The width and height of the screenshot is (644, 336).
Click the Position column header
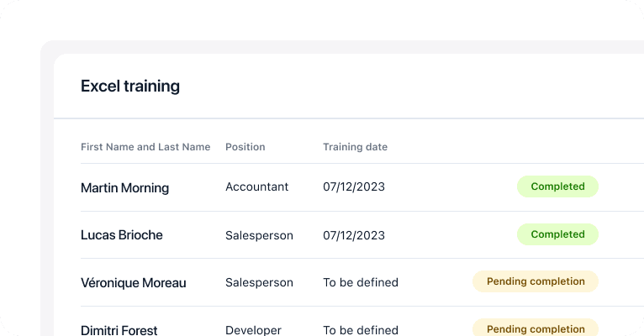click(245, 147)
